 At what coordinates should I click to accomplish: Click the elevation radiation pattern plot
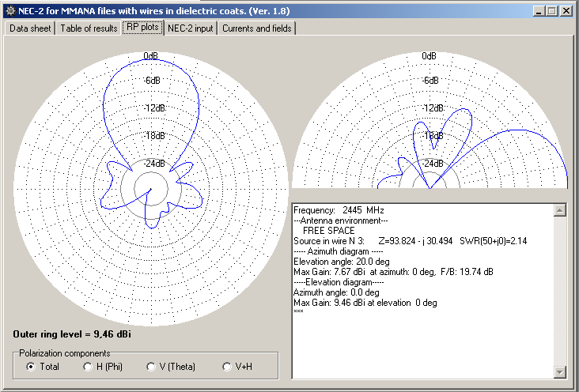coord(430,120)
